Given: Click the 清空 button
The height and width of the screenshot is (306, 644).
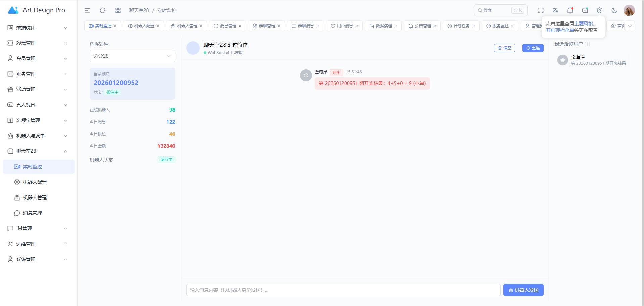Looking at the screenshot, I should click(x=504, y=48).
